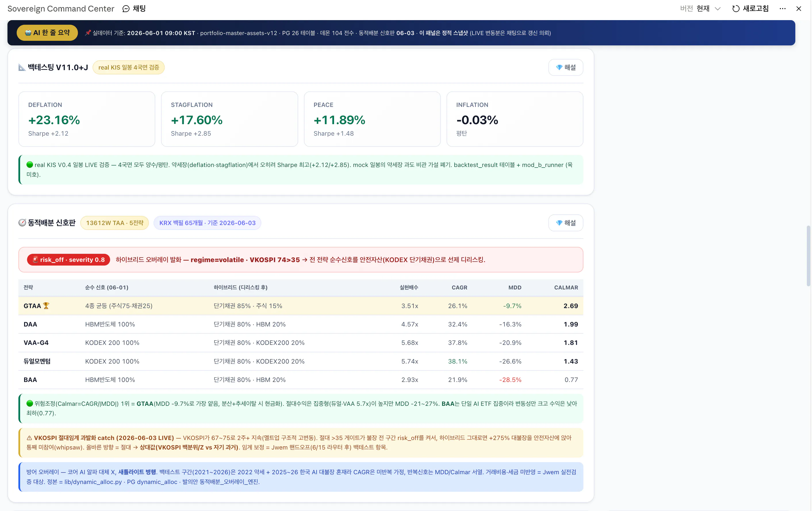This screenshot has height=511, width=812.
Task: Open 해설 for 동적배분 신호판
Action: click(x=566, y=223)
